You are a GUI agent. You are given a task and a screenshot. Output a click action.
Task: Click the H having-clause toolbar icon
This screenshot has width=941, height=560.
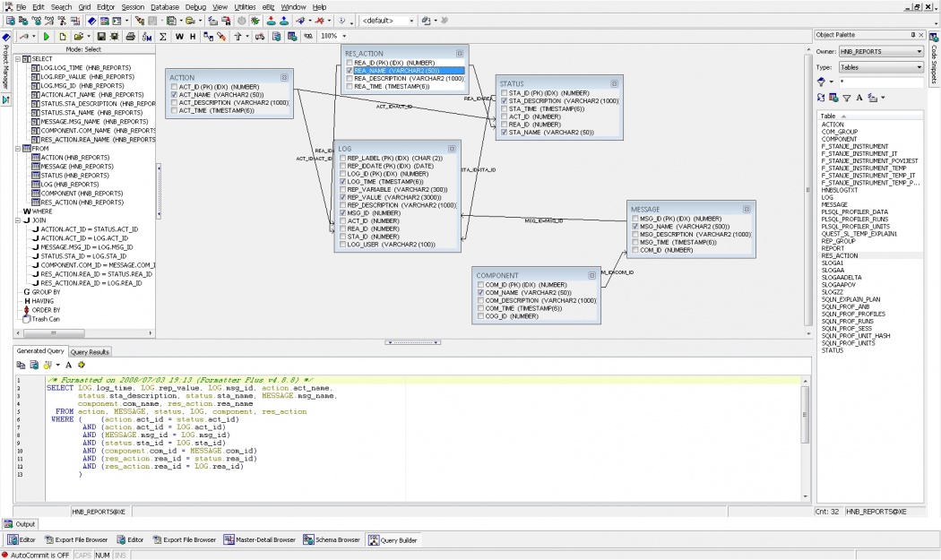pos(192,37)
